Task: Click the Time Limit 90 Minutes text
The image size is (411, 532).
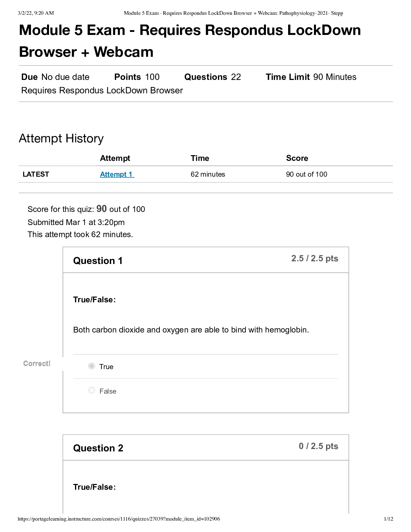Action: [x=311, y=77]
